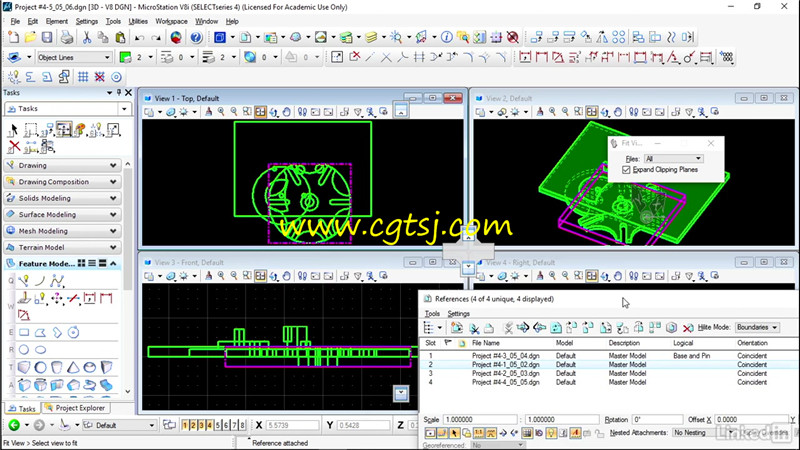Image resolution: width=800 pixels, height=450 pixels.
Task: Open the Workspace menu
Action: tap(171, 21)
